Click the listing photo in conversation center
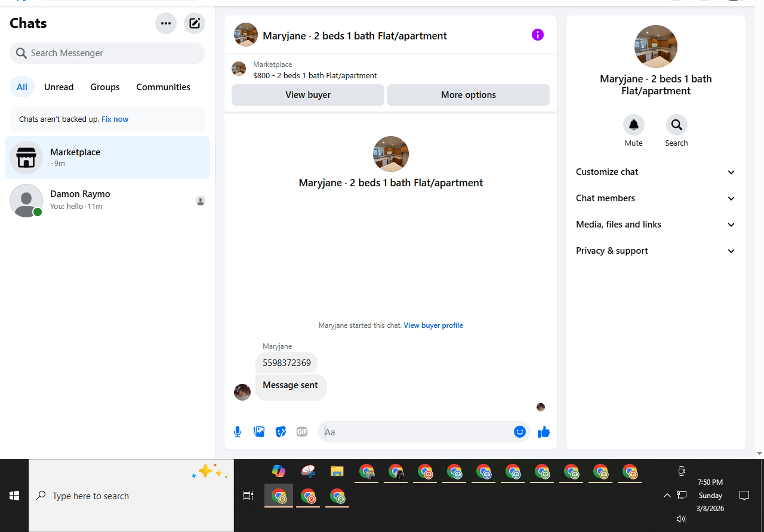This screenshot has height=532, width=764. (x=391, y=154)
